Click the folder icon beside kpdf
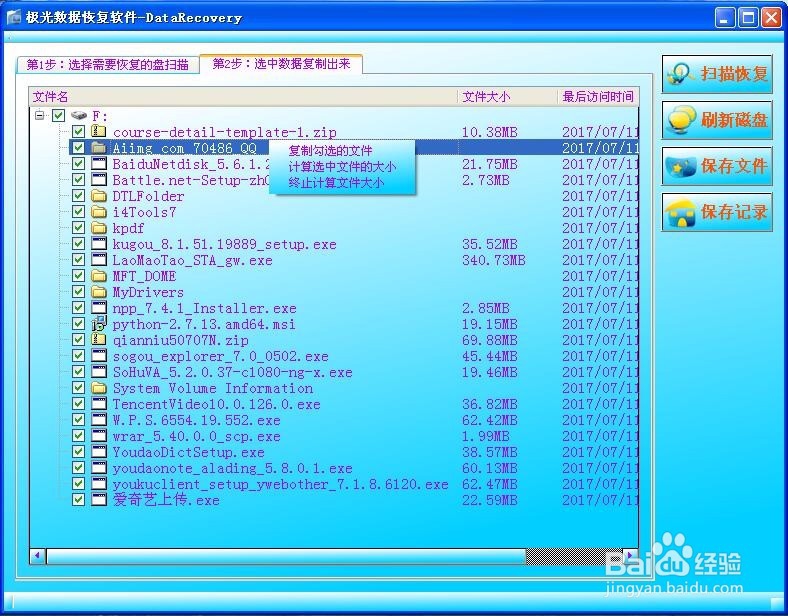This screenshot has width=788, height=616. (99, 228)
